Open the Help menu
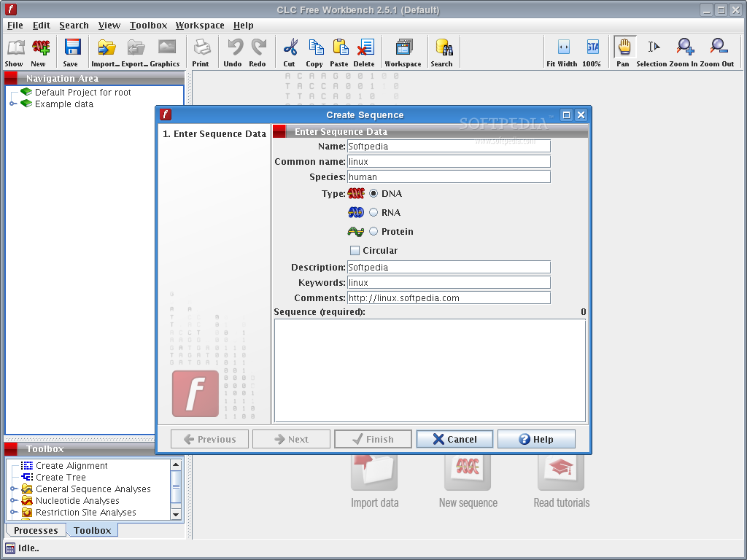Image resolution: width=747 pixels, height=560 pixels. point(243,26)
